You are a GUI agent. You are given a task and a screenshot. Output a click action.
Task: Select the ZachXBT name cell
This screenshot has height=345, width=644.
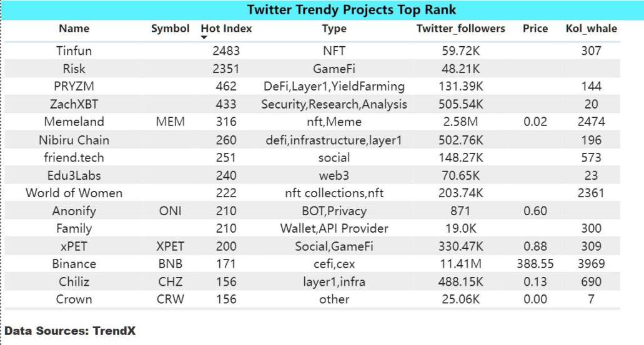tap(74, 104)
